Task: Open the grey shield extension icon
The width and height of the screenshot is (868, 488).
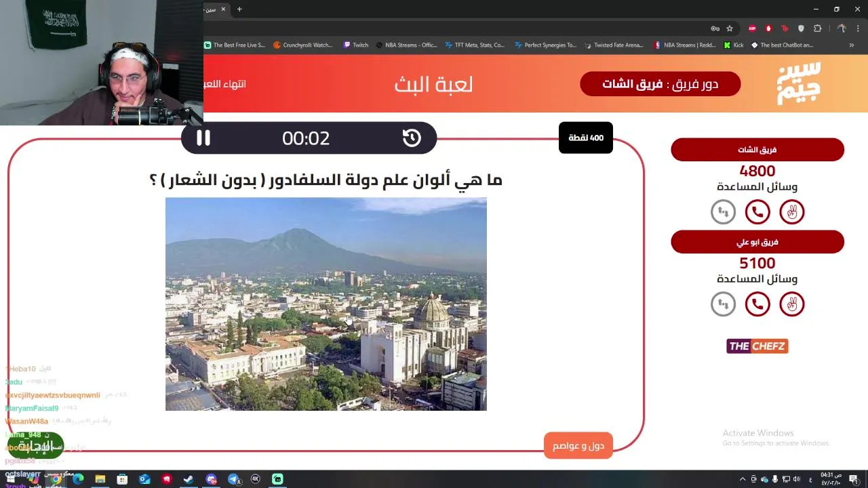Action: pyautogui.click(x=801, y=28)
